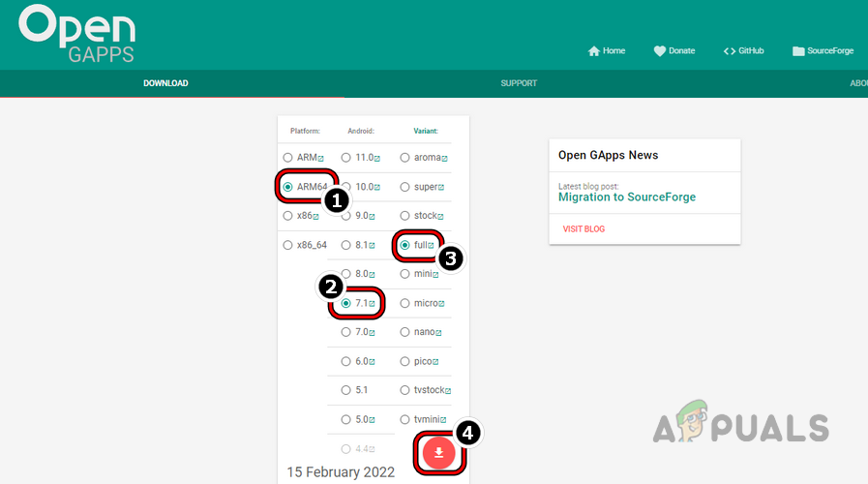Image resolution: width=868 pixels, height=484 pixels.
Task: Click the red download button
Action: click(439, 453)
